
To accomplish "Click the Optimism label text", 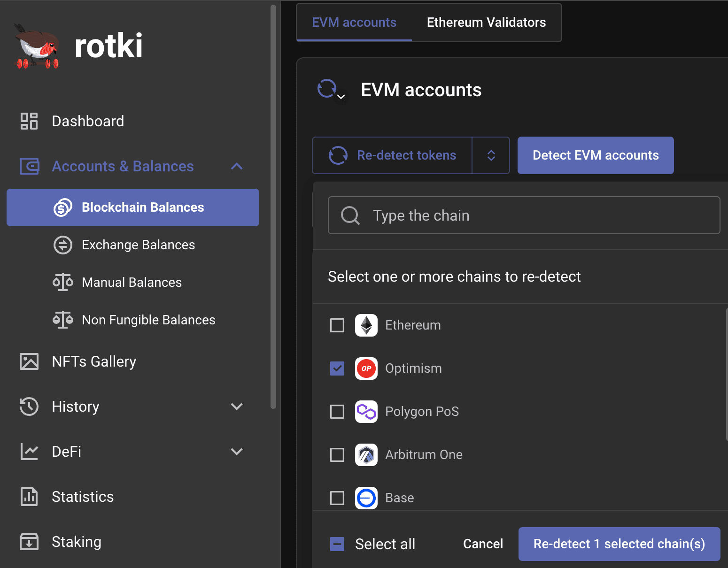I will pyautogui.click(x=413, y=368).
